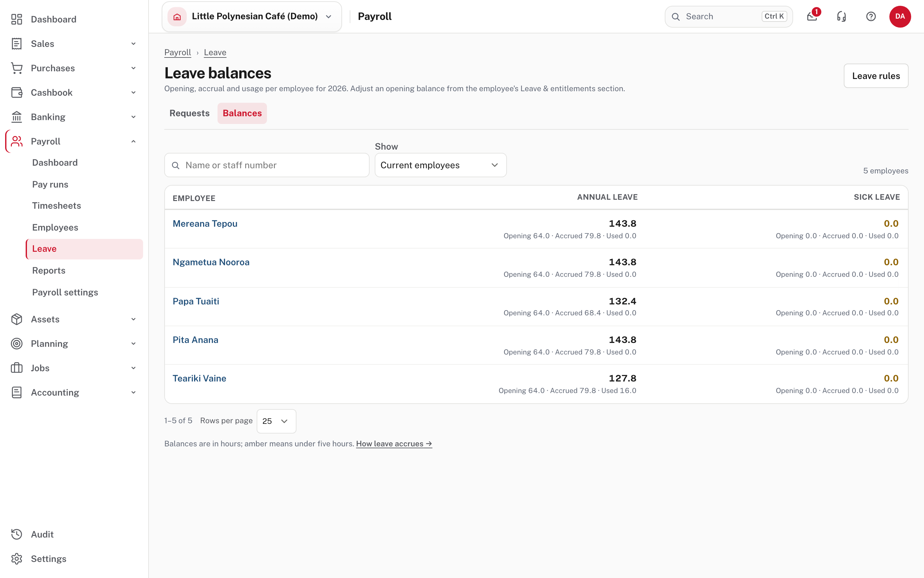The height and width of the screenshot is (578, 924).
Task: Open Timesheets in Payroll submenu
Action: [x=56, y=206]
